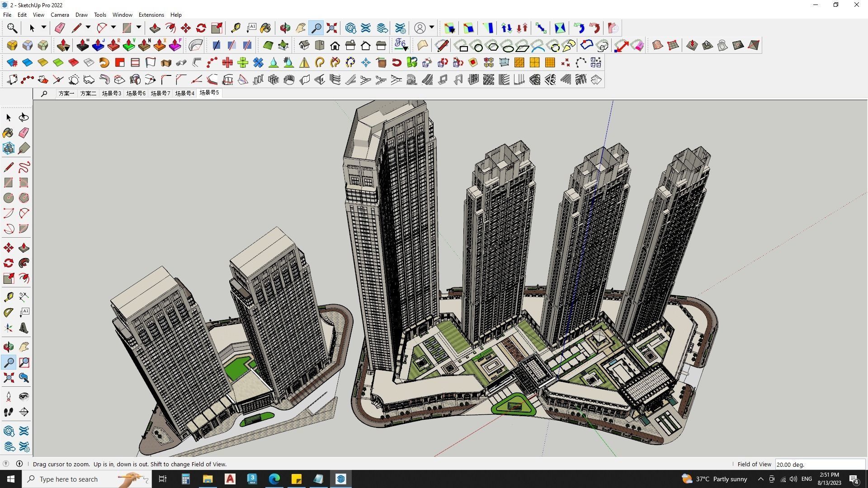Click the scene search magnifier button
This screenshot has width=868, height=488.
pyautogui.click(x=44, y=94)
